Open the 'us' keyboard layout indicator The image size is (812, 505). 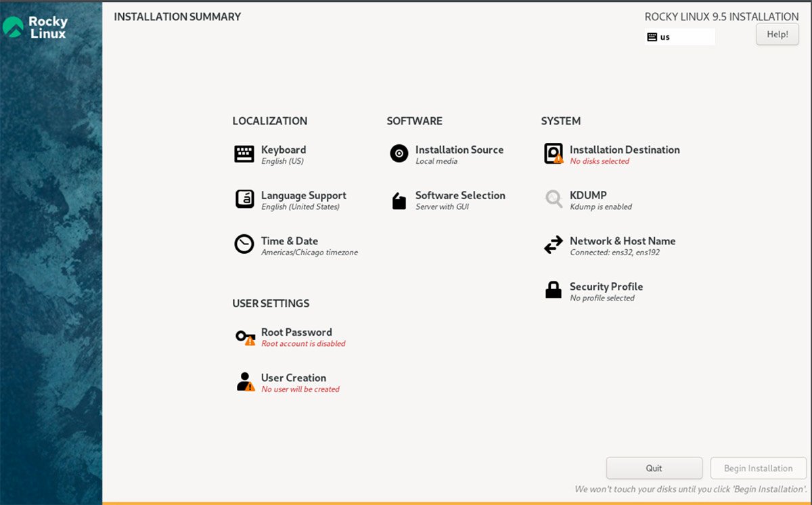tap(679, 37)
